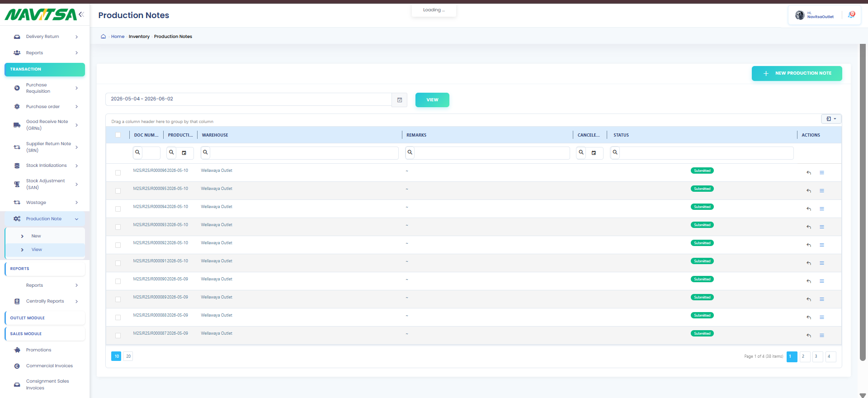Viewport: 868px width, 398px height.
Task: Open Commercial Invoices sidebar item
Action: tap(45, 366)
